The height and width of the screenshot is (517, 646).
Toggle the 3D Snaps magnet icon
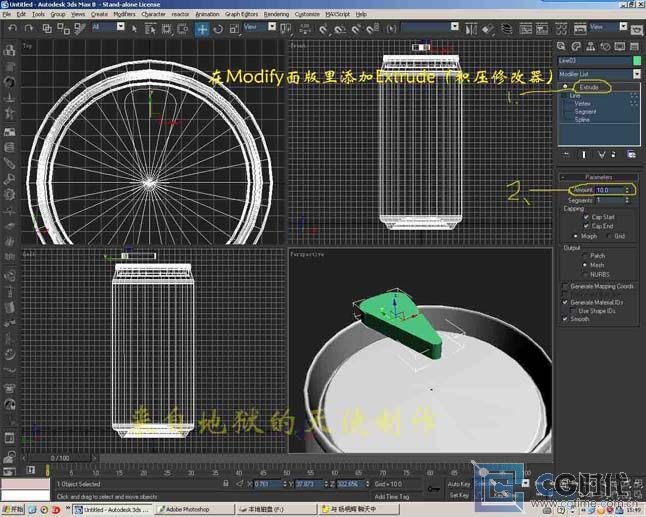click(323, 29)
